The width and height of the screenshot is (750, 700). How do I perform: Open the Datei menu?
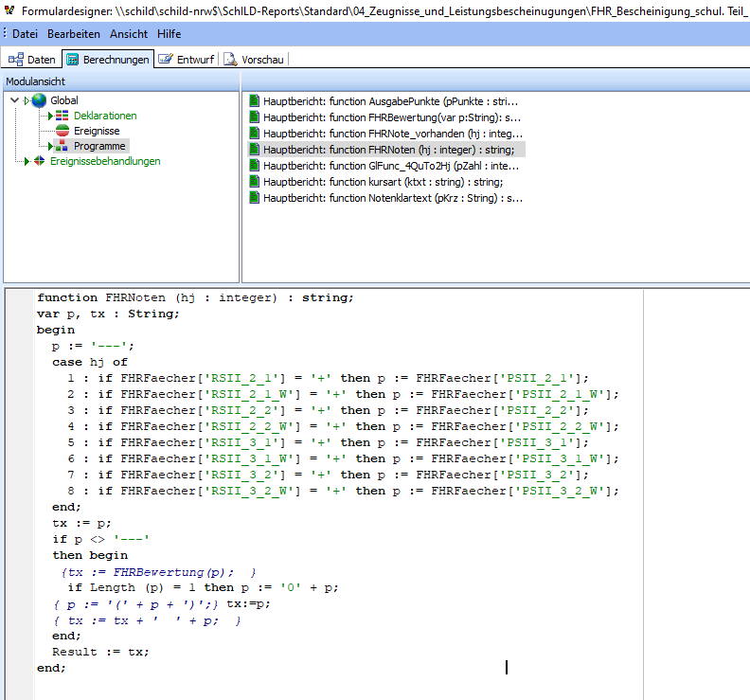26,33
